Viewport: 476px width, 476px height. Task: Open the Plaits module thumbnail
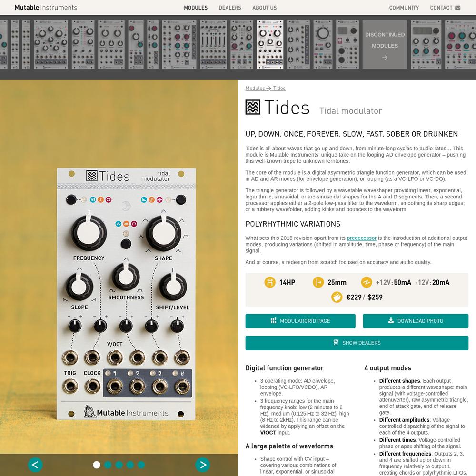83,45
